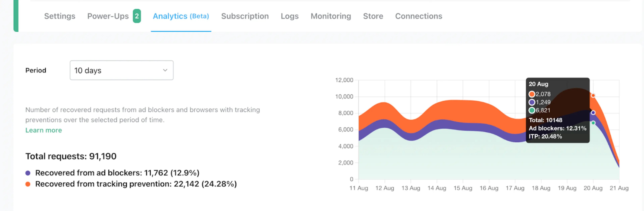Click the Recovered from tracking prevention statistic
644x211 pixels.
(136, 184)
